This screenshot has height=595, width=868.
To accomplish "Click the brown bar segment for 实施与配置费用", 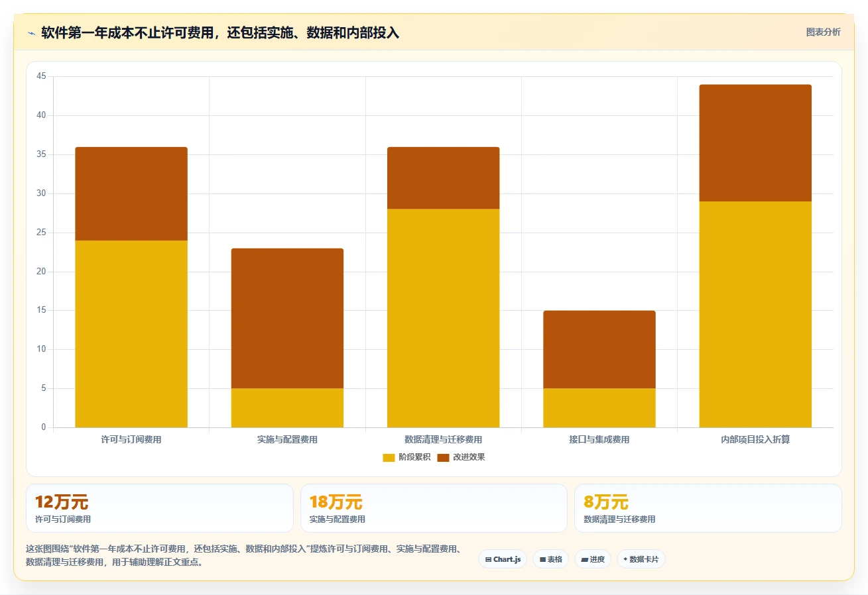I will click(x=287, y=318).
